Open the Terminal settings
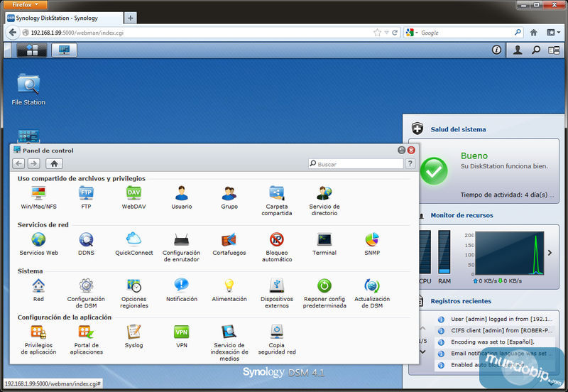This screenshot has height=392, width=568. 324,244
